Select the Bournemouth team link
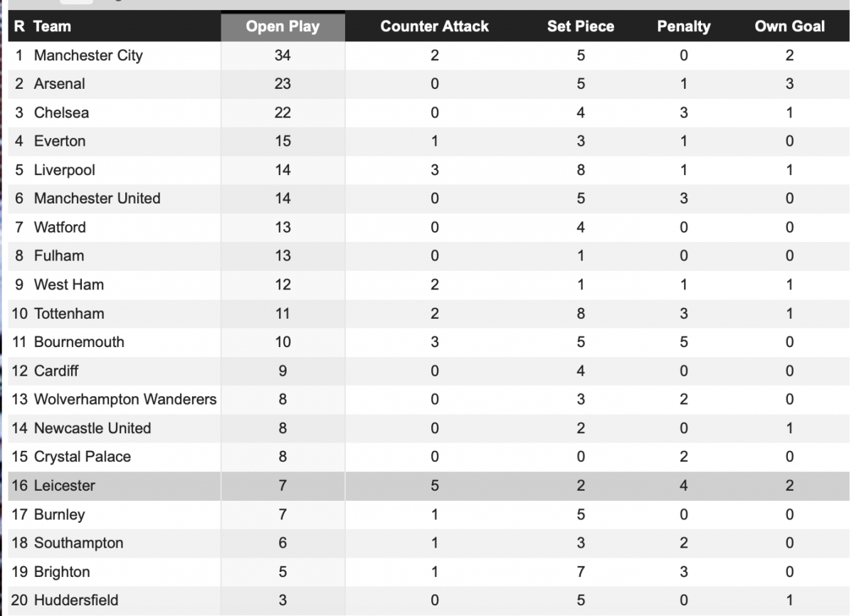This screenshot has height=616, width=854. pos(79,342)
